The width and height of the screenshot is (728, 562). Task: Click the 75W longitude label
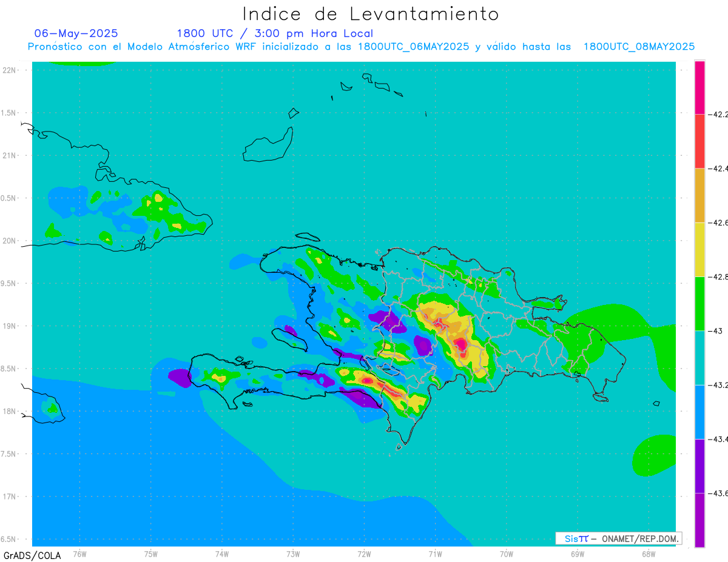pos(150,554)
